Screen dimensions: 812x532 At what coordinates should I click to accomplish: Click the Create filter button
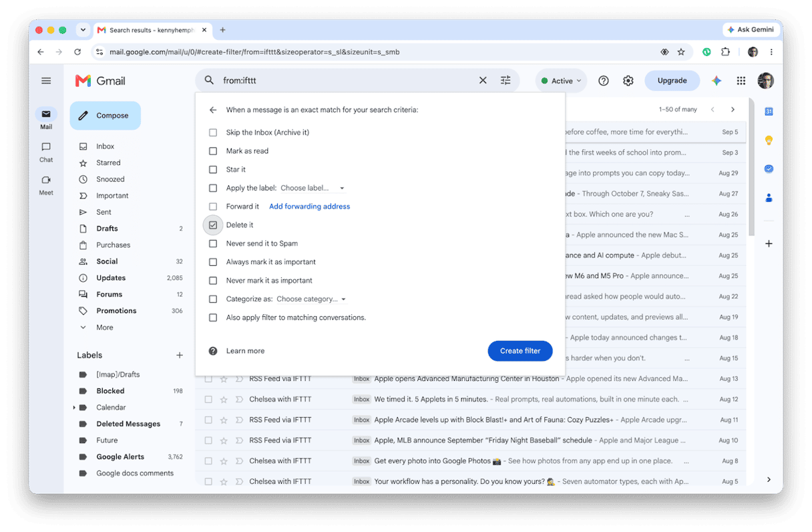coord(520,351)
